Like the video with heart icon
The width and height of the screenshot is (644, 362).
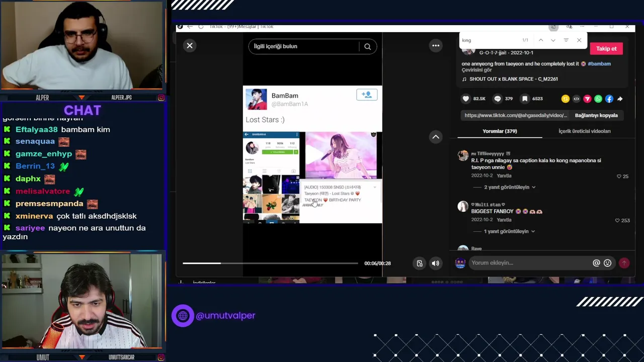pyautogui.click(x=466, y=99)
